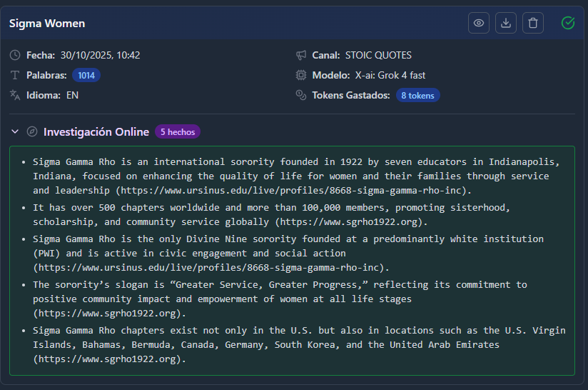Click the Sigma Women title
588x390 pixels.
click(x=47, y=24)
